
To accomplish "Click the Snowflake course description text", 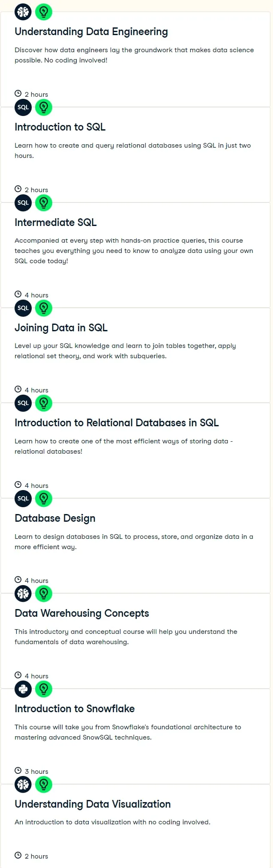I will click(128, 732).
